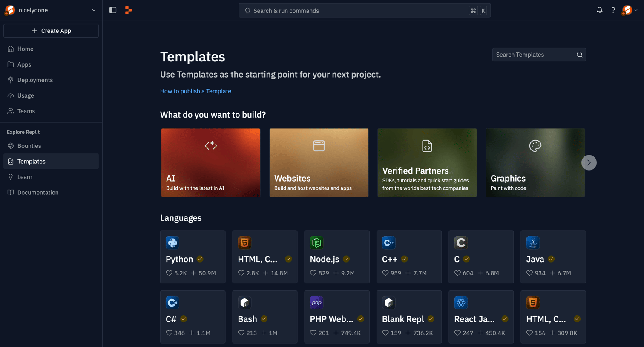Like the Node.js template via heart icon
644x347 pixels.
click(313, 273)
